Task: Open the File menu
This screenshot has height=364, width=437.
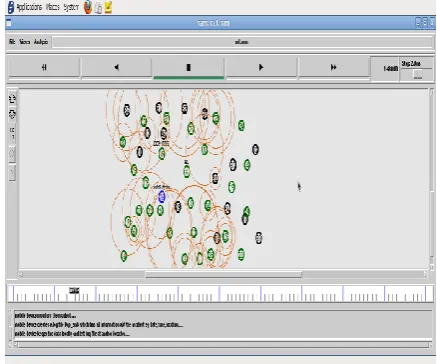Action: (x=12, y=42)
